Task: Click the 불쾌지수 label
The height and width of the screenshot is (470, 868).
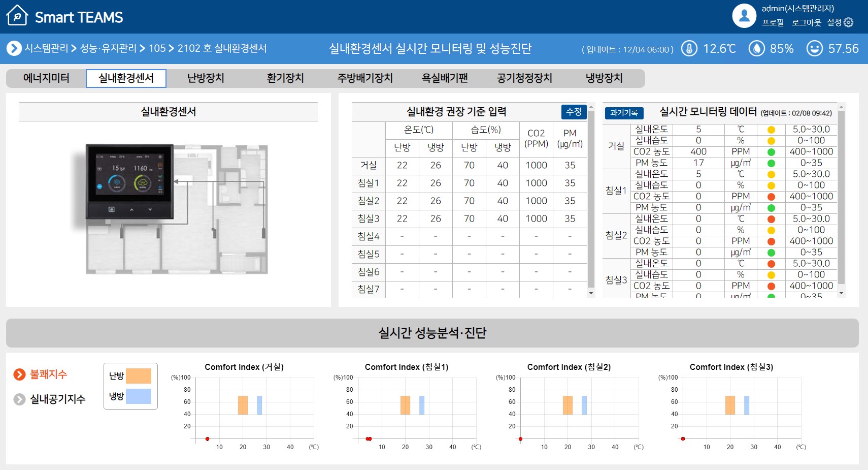Action: coord(48,374)
